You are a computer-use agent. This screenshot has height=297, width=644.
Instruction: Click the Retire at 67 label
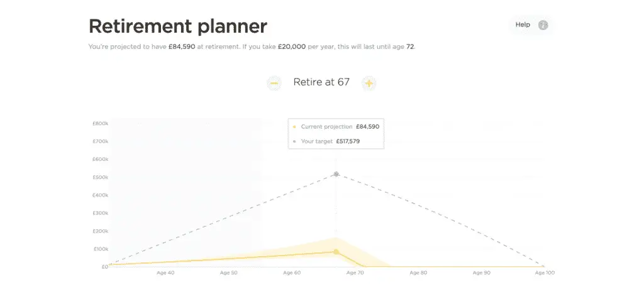point(321,82)
